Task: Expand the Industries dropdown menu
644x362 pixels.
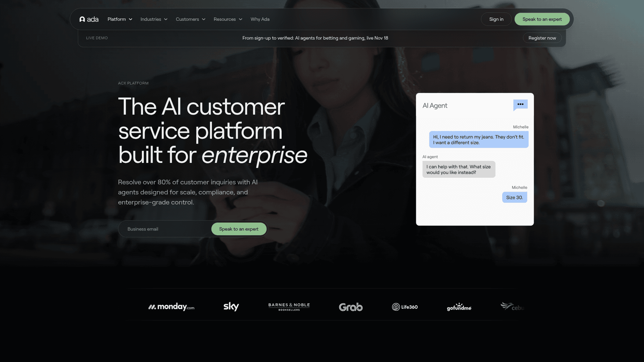Action: click(154, 19)
